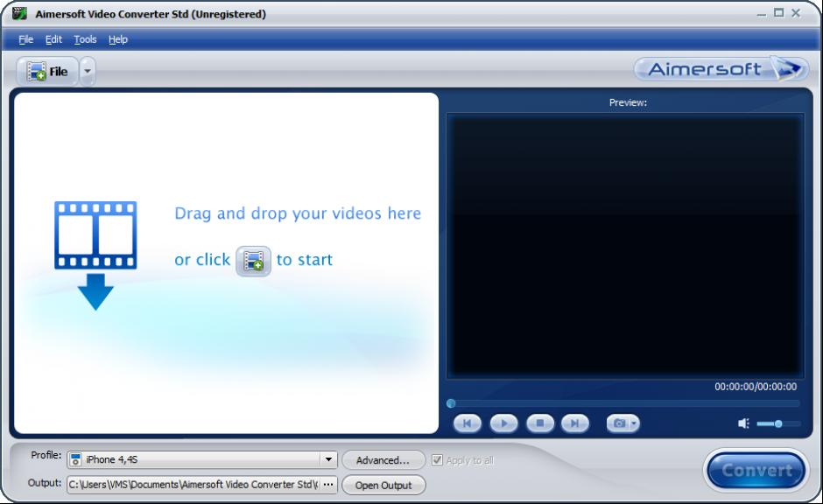Screen dimensions: 823x504
Task: Click the filmstrip download icon in drop area
Action: pos(95,255)
